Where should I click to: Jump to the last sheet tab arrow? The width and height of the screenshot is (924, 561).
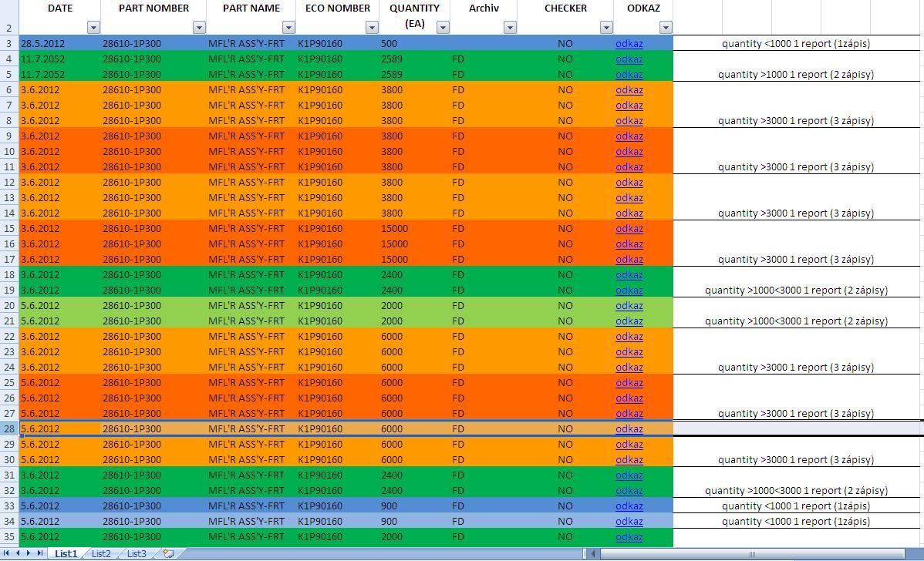pyautogui.click(x=40, y=553)
